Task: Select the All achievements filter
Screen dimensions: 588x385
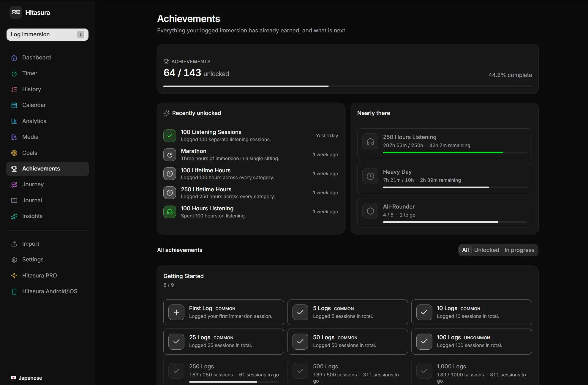Action: tap(465, 250)
